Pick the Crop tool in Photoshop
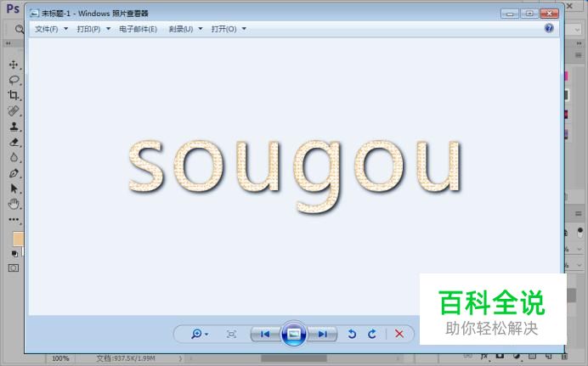Image resolution: width=588 pixels, height=366 pixels. pyautogui.click(x=14, y=95)
